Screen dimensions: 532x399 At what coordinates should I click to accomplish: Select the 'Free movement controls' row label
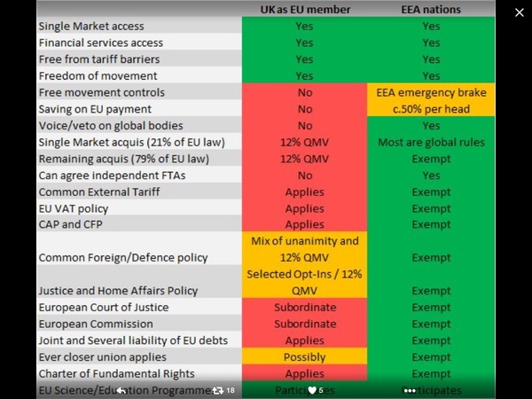[x=102, y=92]
